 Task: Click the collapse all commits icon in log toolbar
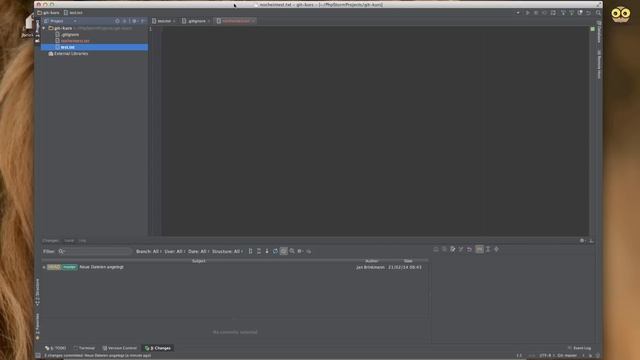click(x=258, y=251)
